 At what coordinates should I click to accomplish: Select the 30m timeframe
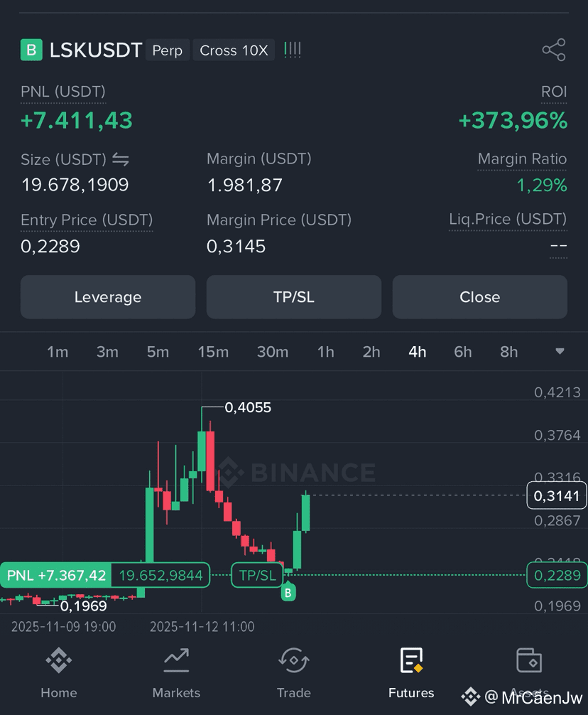(x=273, y=352)
